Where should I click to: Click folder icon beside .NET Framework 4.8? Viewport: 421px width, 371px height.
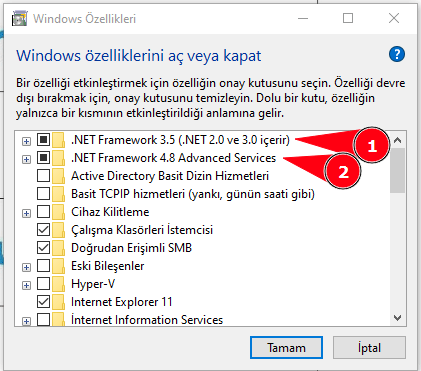[58, 158]
